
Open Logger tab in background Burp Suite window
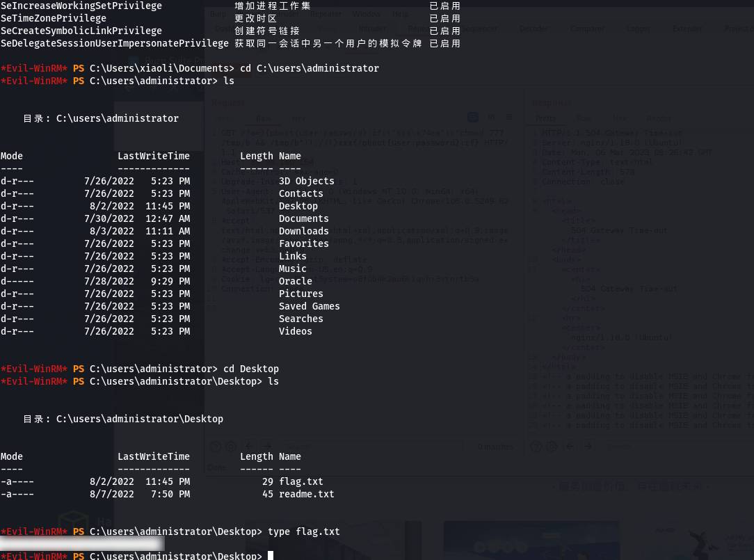click(638, 29)
